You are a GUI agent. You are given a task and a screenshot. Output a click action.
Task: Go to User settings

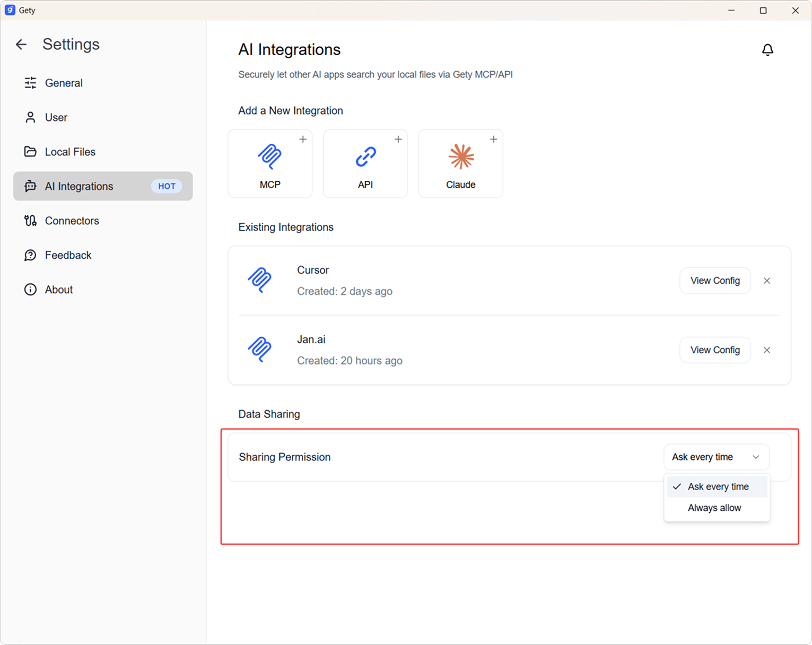[56, 117]
